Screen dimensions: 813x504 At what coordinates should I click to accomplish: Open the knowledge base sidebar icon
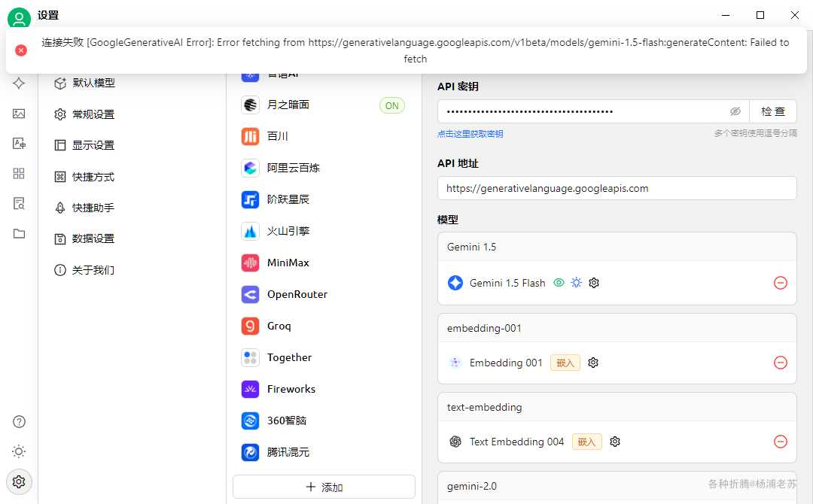coord(19,204)
